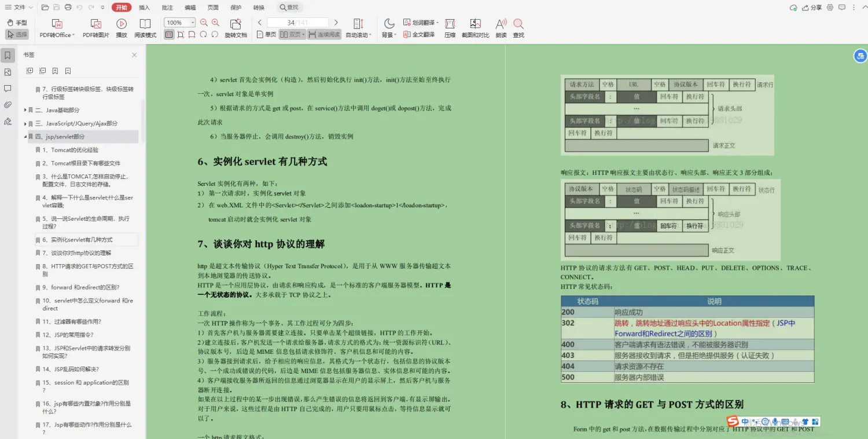Open the 文件 file menu dropdown
This screenshot has height=439, width=868.
click(x=19, y=8)
